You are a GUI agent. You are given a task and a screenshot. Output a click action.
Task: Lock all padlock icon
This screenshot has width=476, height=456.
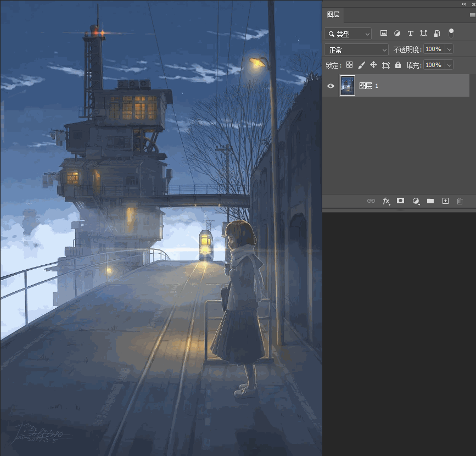coord(398,65)
